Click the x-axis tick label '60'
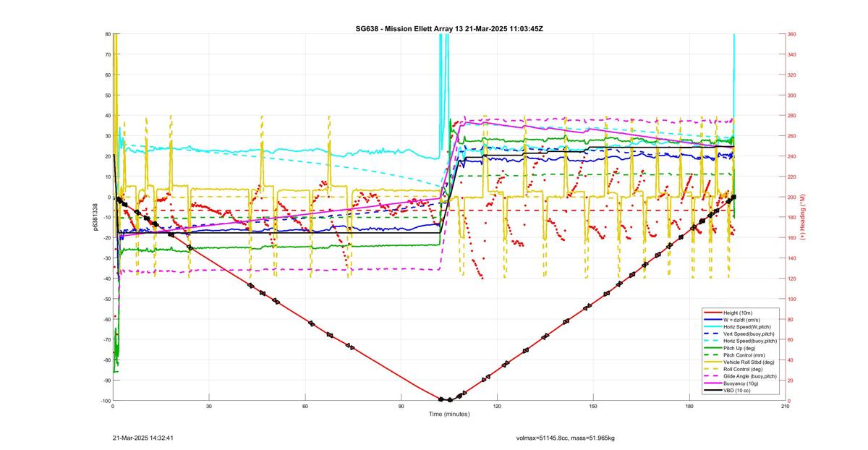The height and width of the screenshot is (450, 868). [305, 407]
